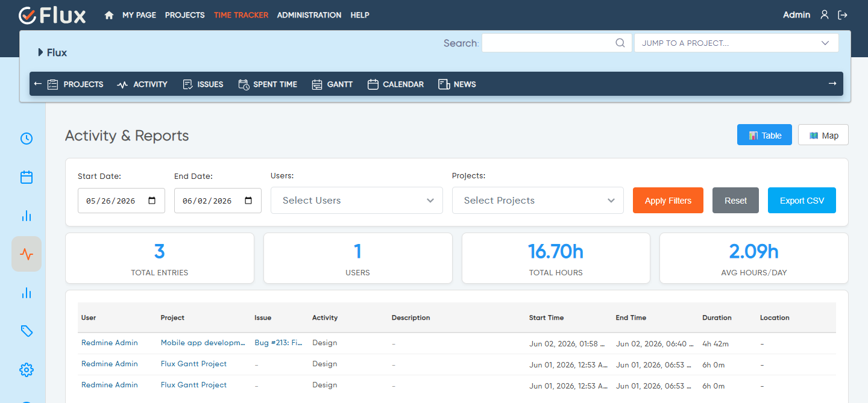Click the Flux logo
The image size is (868, 403).
[52, 15]
